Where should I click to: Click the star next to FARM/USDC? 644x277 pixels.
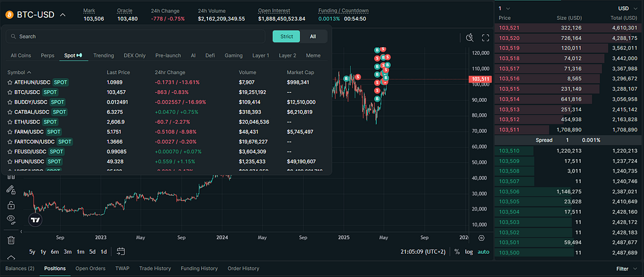pos(10,132)
